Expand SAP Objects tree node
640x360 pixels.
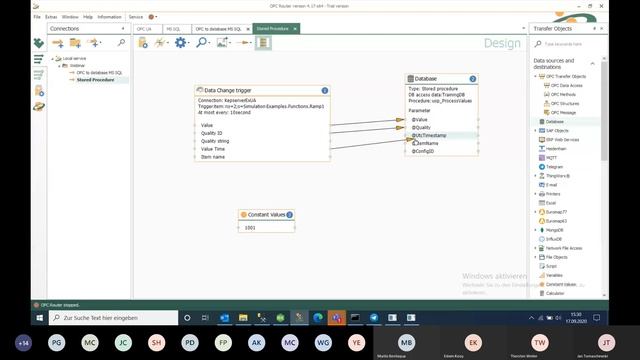tap(536, 131)
